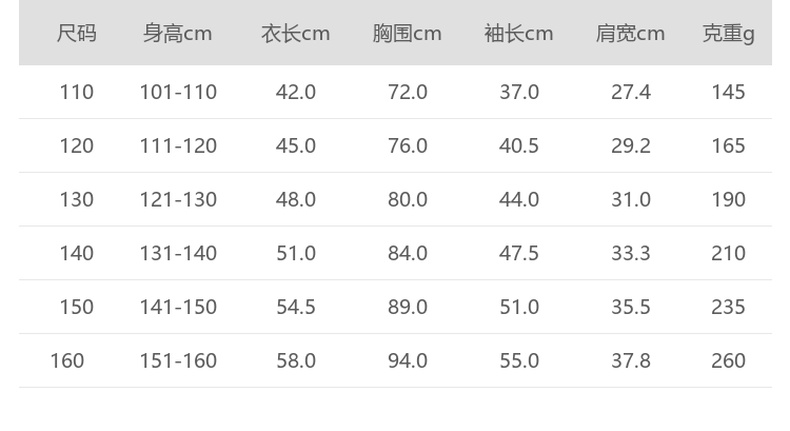Click the 尺码 column header
The height and width of the screenshot is (431, 790).
76,34
